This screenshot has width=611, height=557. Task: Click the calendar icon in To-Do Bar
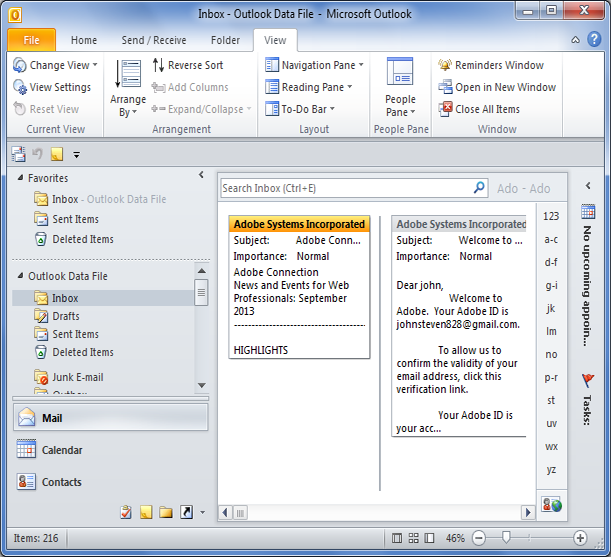tap(588, 211)
